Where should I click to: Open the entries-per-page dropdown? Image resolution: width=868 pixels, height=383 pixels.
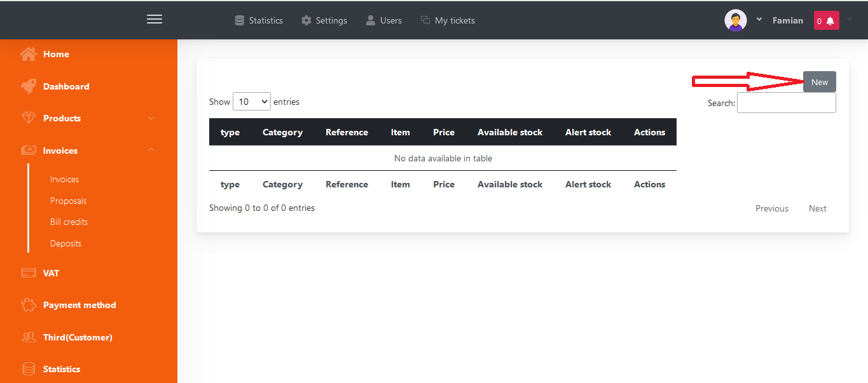[x=252, y=102]
